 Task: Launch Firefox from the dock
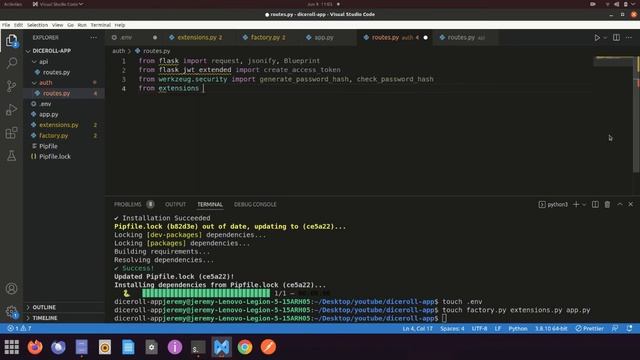click(35, 347)
